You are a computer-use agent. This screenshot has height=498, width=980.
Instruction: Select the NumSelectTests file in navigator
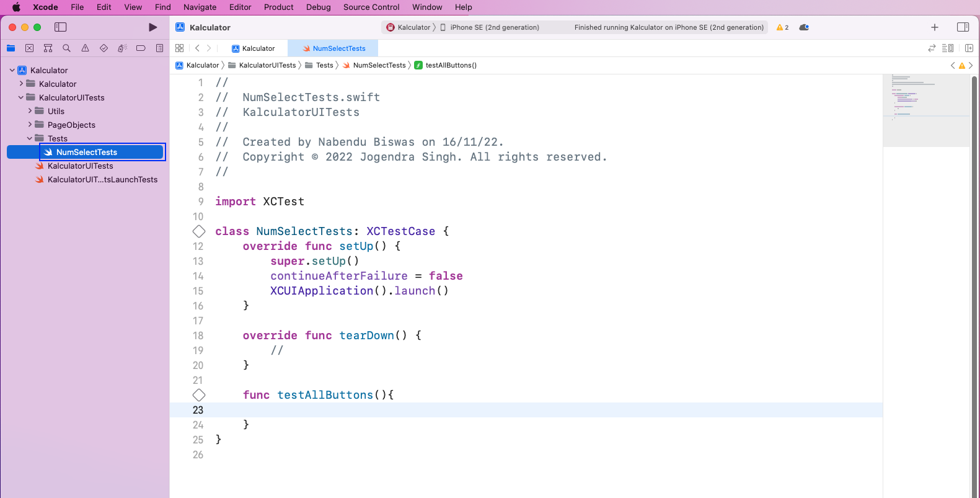pyautogui.click(x=86, y=152)
